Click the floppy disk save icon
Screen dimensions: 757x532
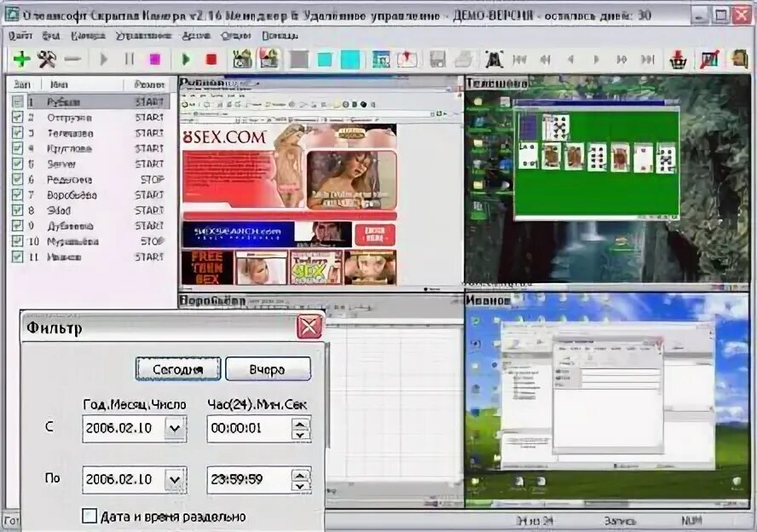click(437, 60)
